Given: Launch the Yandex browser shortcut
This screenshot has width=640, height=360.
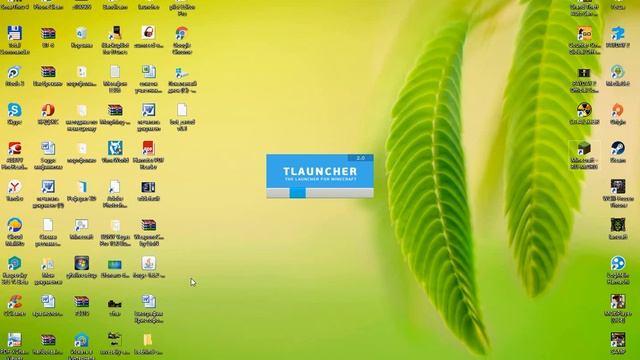Looking at the screenshot, I should coord(14,187).
